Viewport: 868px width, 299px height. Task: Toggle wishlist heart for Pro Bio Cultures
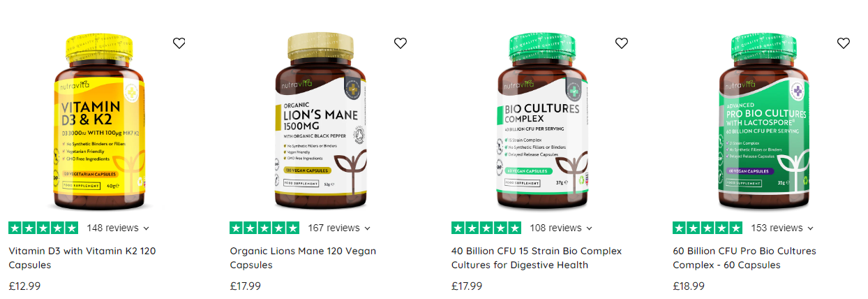pos(844,43)
